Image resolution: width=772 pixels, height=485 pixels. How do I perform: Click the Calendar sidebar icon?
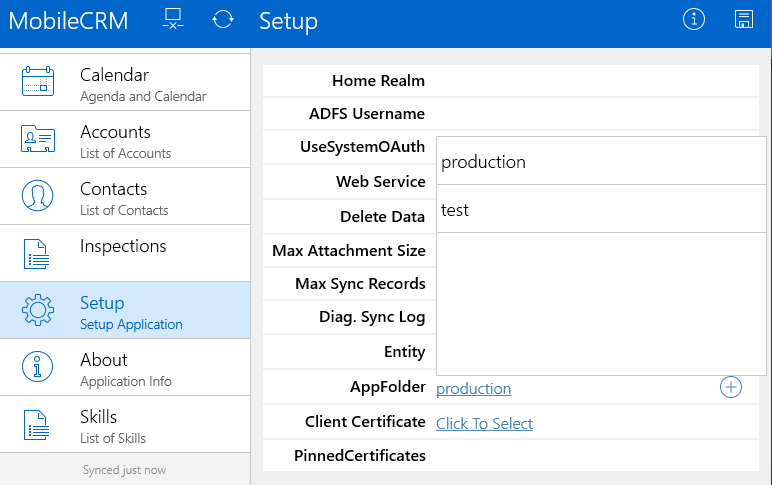pos(38,81)
